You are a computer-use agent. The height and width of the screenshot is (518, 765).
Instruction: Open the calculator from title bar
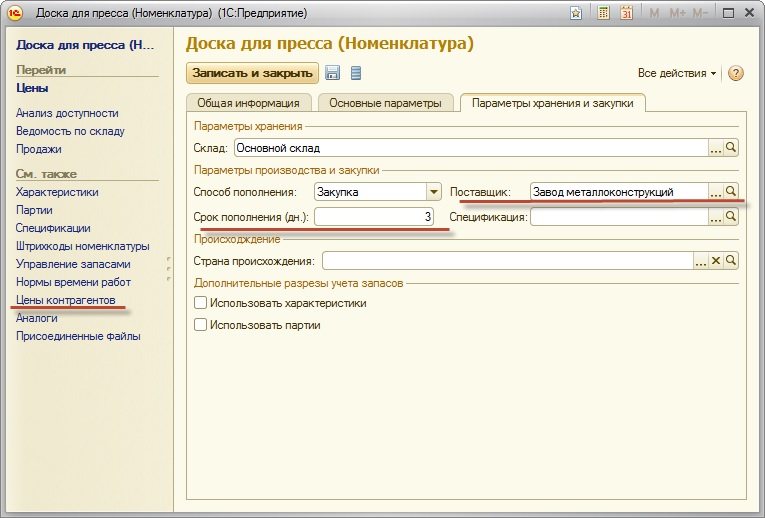[604, 13]
